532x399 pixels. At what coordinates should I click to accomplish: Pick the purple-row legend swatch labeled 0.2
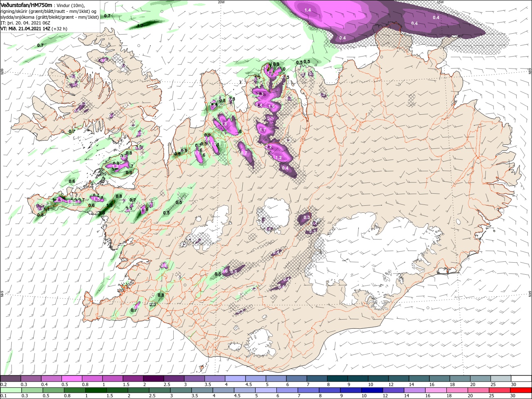pyautogui.click(x=10, y=379)
